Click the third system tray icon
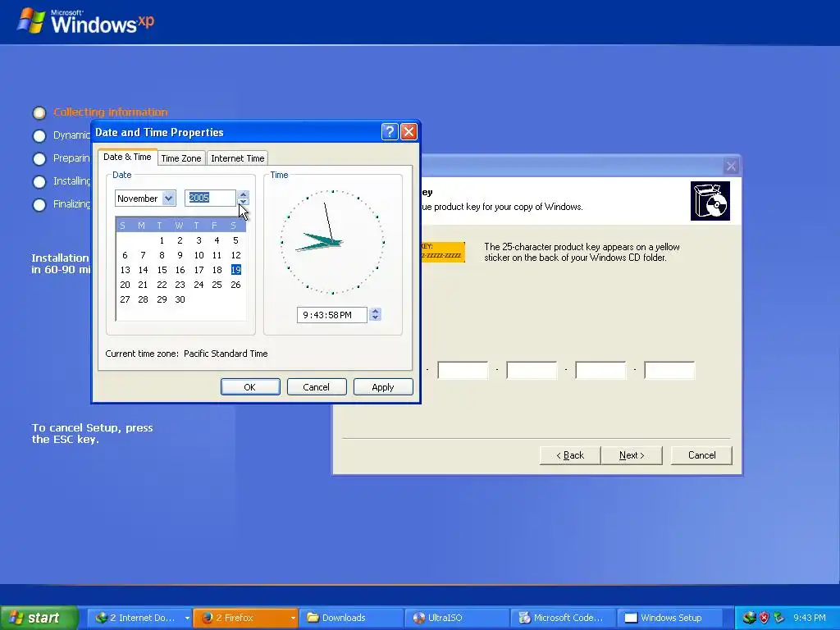 (779, 618)
